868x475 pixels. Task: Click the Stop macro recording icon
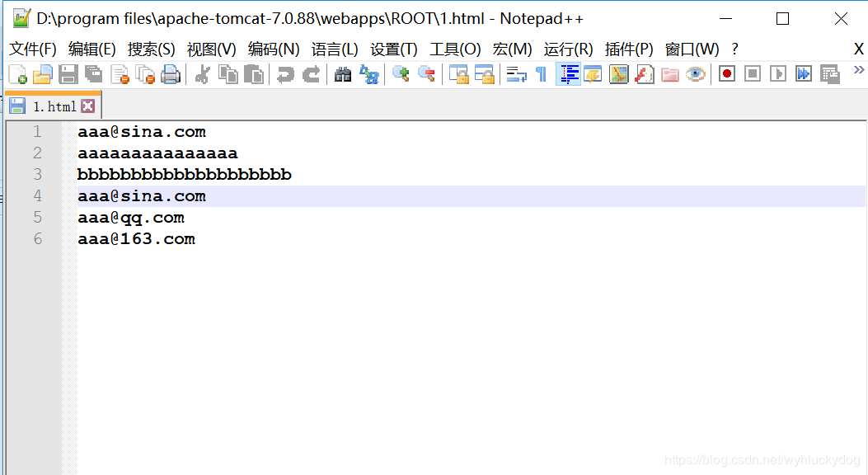tap(753, 73)
